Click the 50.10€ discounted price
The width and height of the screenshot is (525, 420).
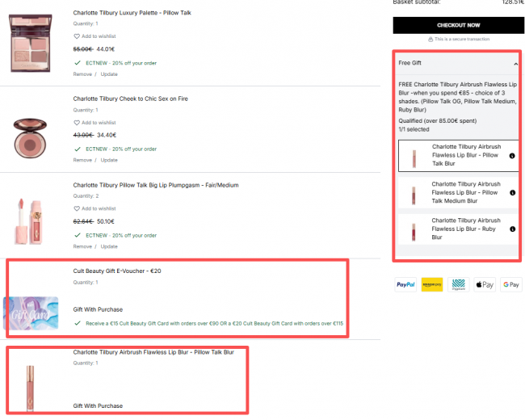tap(106, 222)
